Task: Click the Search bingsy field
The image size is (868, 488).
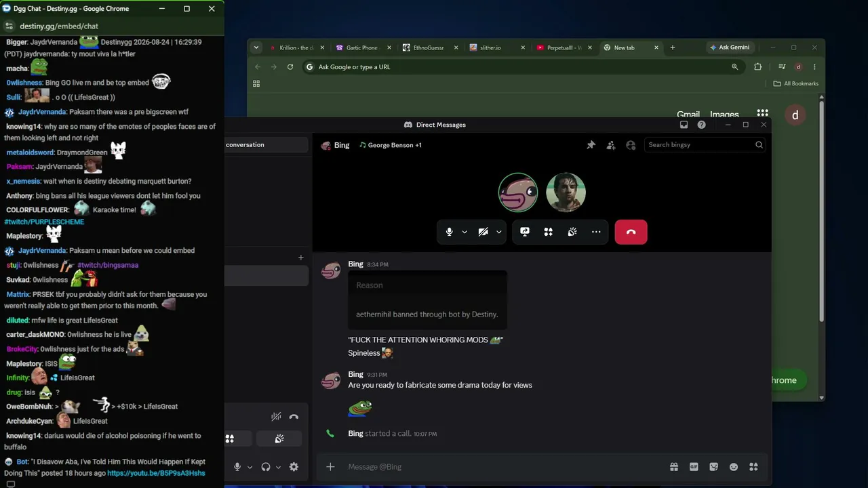Action: (705, 144)
